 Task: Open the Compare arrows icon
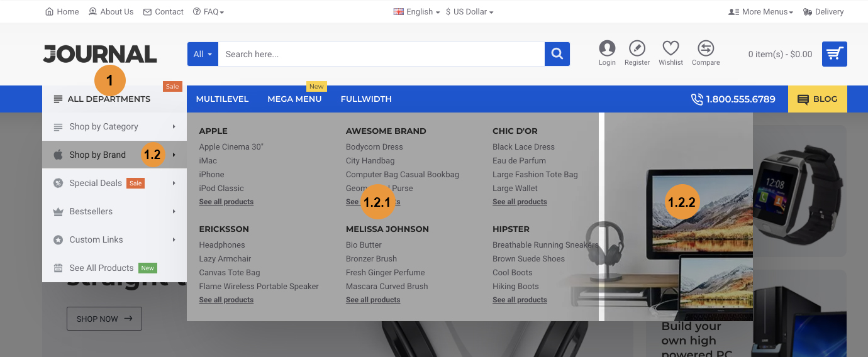click(706, 48)
